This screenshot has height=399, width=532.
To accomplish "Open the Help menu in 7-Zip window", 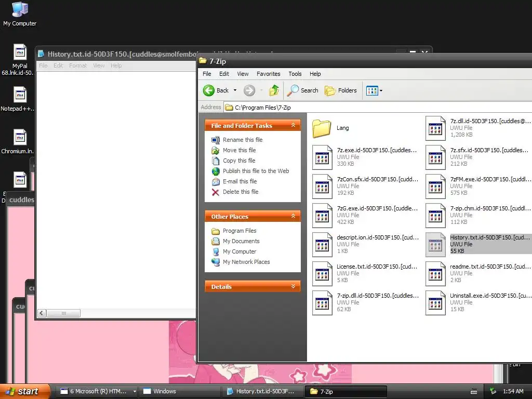I will tap(315, 74).
